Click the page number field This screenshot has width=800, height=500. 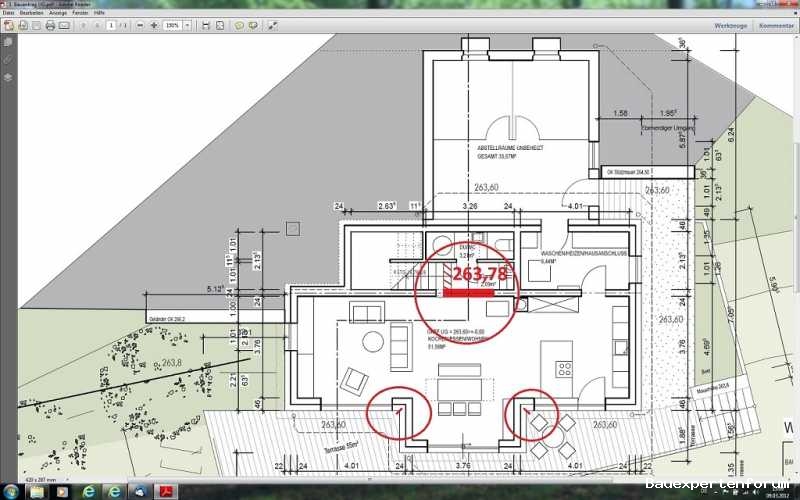(110, 25)
